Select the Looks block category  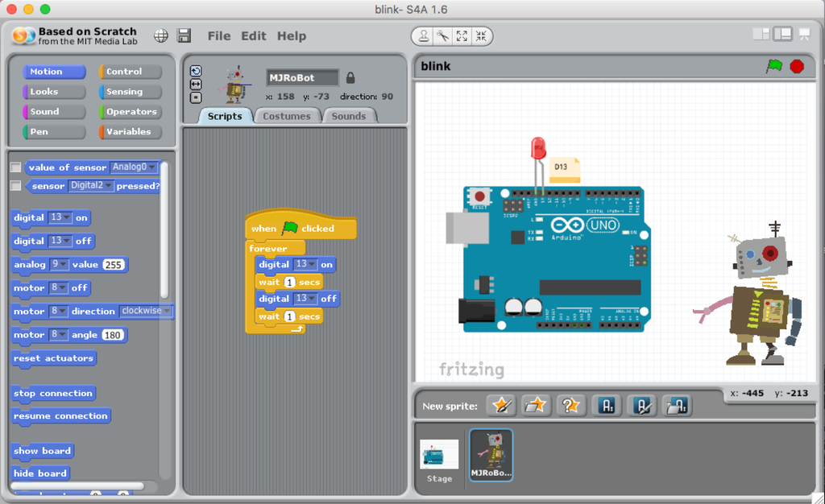click(54, 92)
